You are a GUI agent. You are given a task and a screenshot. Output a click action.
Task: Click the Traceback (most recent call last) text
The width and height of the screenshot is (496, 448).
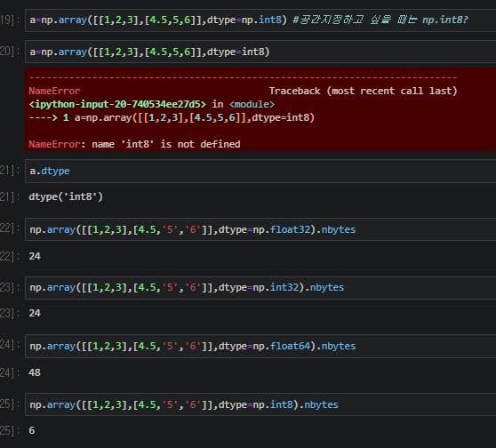point(364,92)
